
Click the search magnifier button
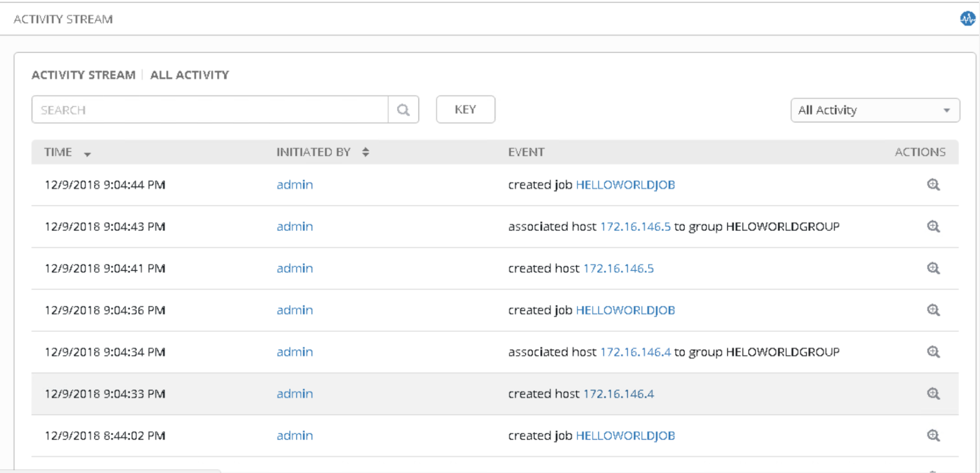point(403,110)
